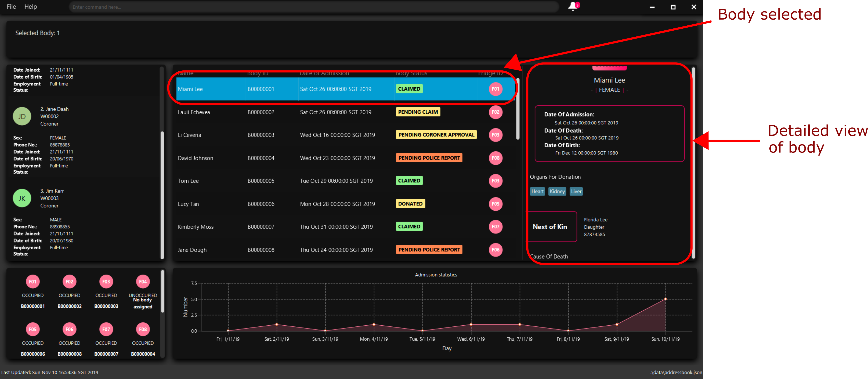
Task: Click fridge badge F05 in Lucy Tan row
Action: (x=495, y=204)
